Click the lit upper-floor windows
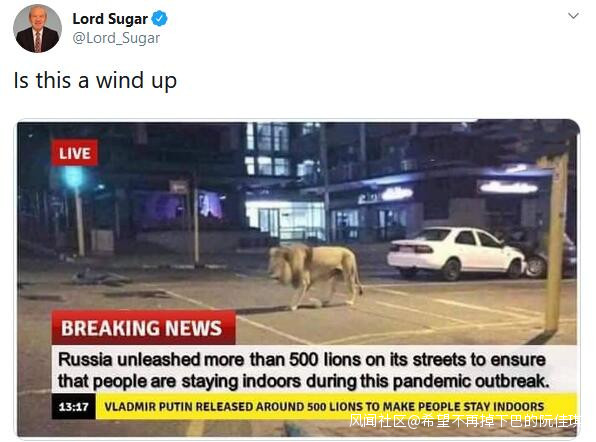 [x=281, y=149]
